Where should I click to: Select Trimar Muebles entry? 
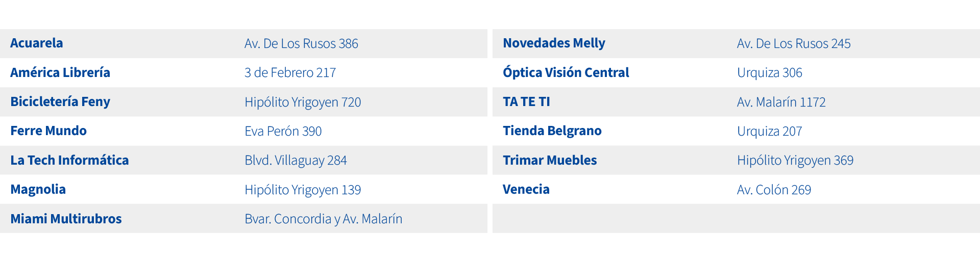point(550,160)
